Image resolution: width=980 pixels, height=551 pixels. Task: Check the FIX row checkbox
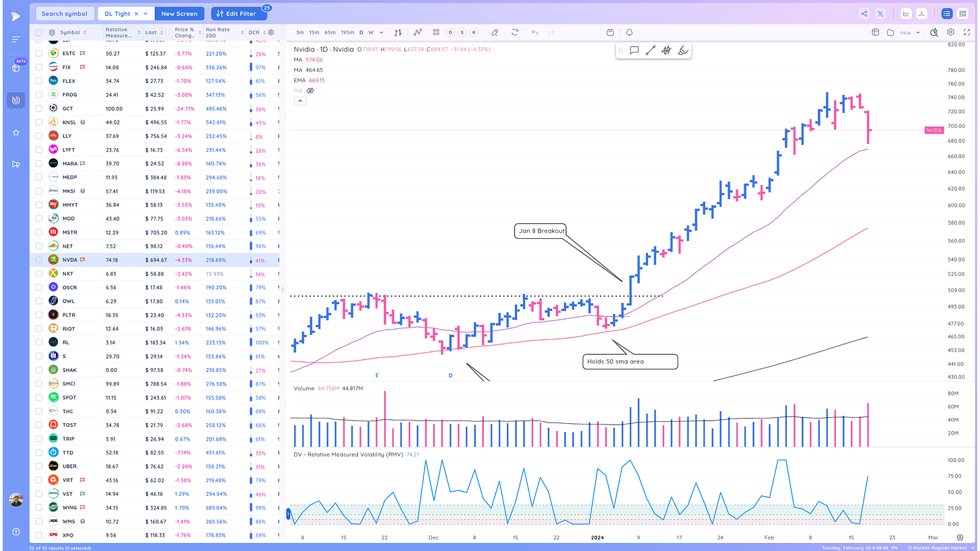click(x=38, y=67)
